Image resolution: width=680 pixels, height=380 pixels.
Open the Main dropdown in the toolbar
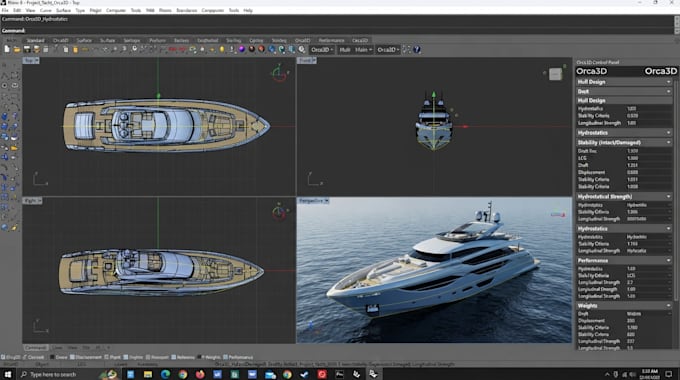coord(363,50)
